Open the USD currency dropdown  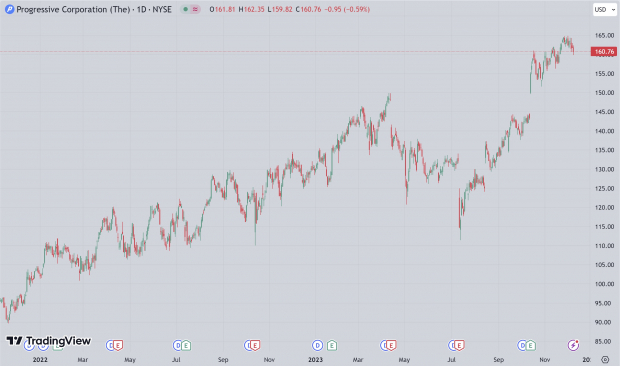[605, 9]
